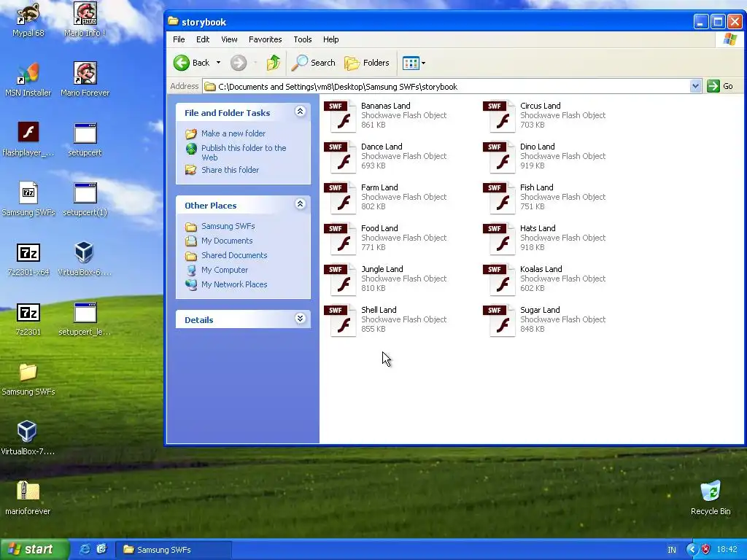Expand the Address bar dropdown

point(695,87)
